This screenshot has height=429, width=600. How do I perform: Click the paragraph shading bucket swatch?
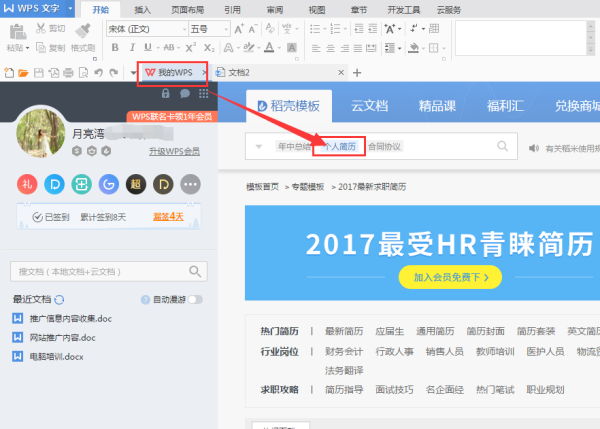pos(413,48)
